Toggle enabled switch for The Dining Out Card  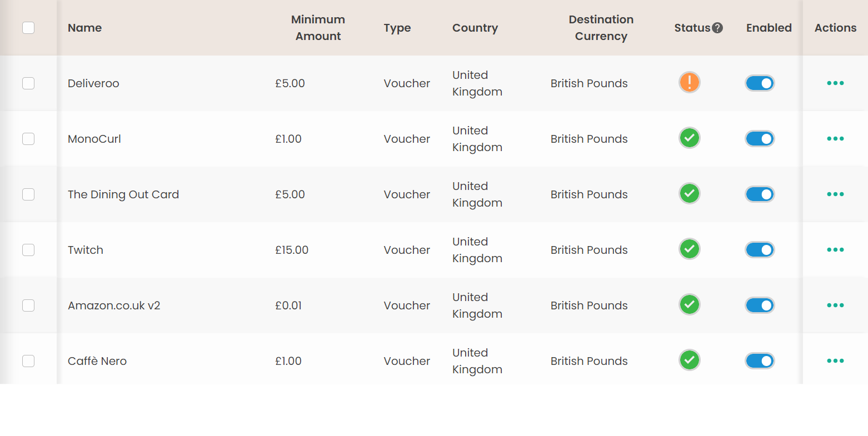tap(760, 194)
